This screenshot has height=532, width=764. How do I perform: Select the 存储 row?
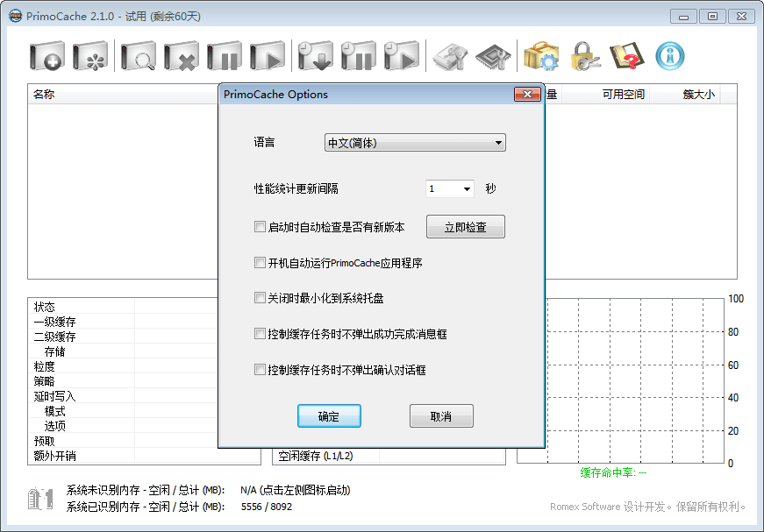pyautogui.click(x=122, y=351)
